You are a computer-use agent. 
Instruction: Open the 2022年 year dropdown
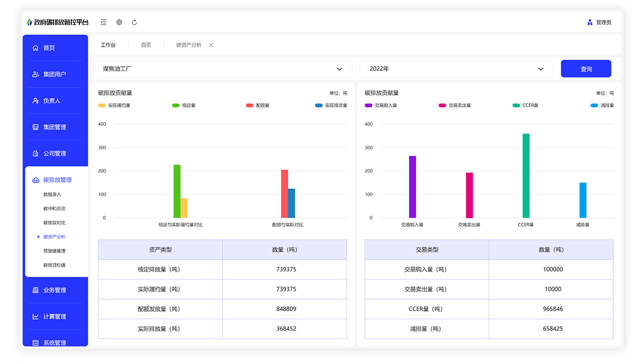pos(456,69)
